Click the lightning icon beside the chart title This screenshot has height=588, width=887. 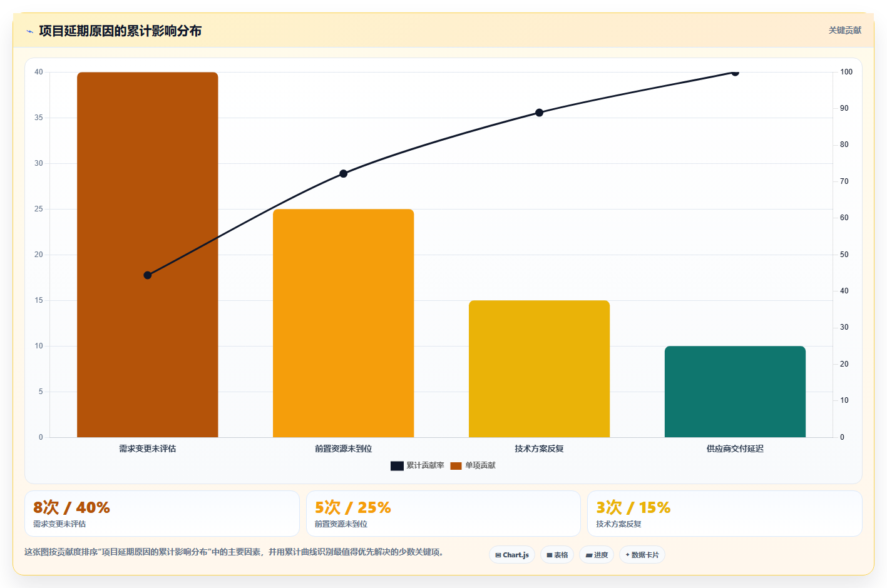click(29, 31)
